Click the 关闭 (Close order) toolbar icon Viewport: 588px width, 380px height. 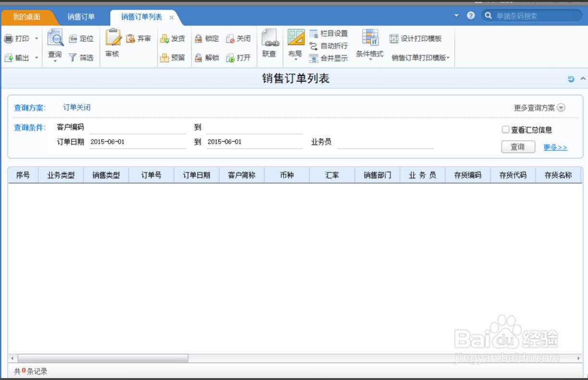(x=230, y=38)
